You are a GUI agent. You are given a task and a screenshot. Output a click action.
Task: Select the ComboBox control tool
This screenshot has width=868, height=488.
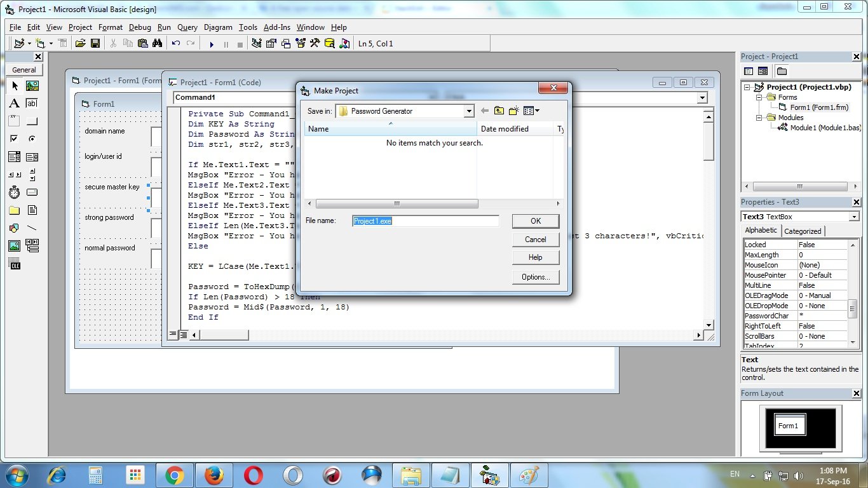[15, 157]
